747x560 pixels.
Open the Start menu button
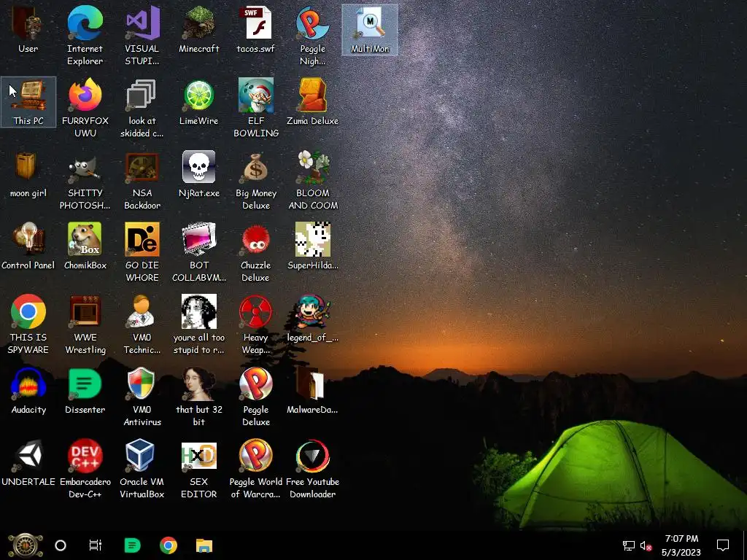pos(26,545)
